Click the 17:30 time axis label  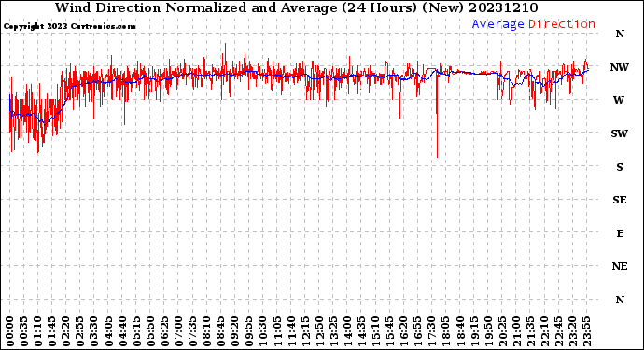coord(431,331)
